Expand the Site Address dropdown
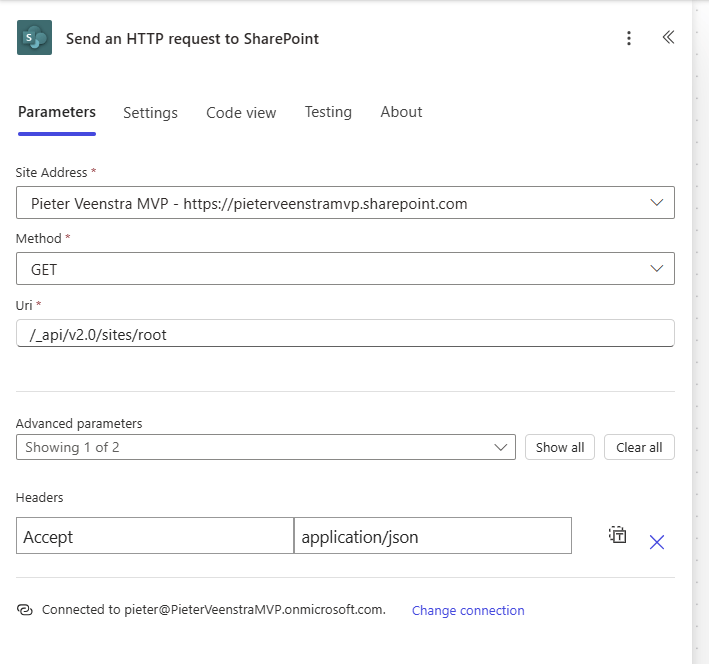This screenshot has width=709, height=664. point(345,203)
